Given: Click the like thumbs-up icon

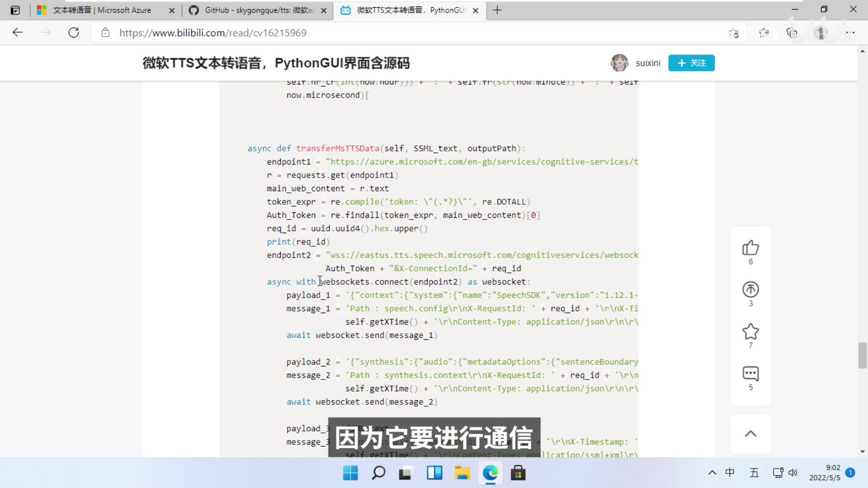Looking at the screenshot, I should (x=750, y=248).
